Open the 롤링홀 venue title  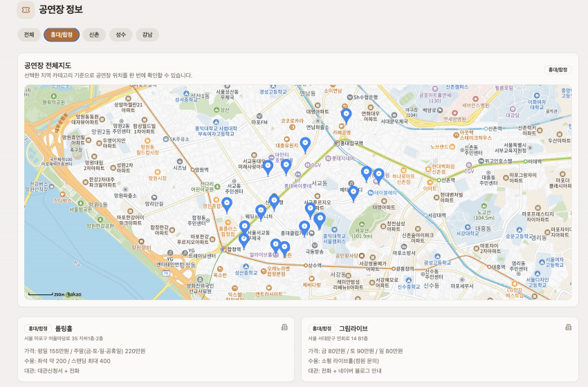pos(65,328)
